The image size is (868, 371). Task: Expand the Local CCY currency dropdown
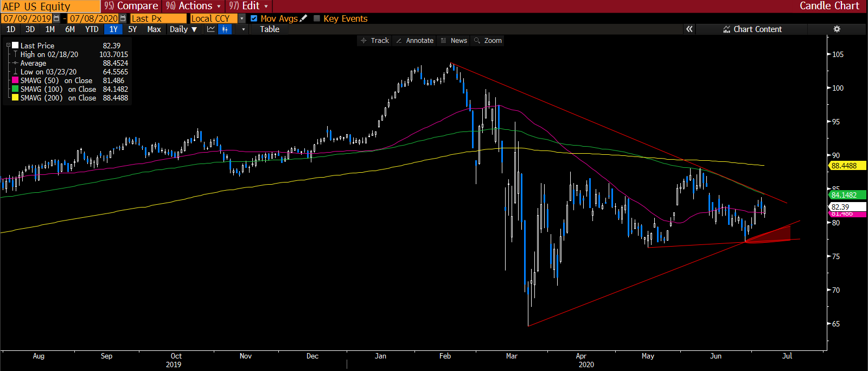coord(242,18)
